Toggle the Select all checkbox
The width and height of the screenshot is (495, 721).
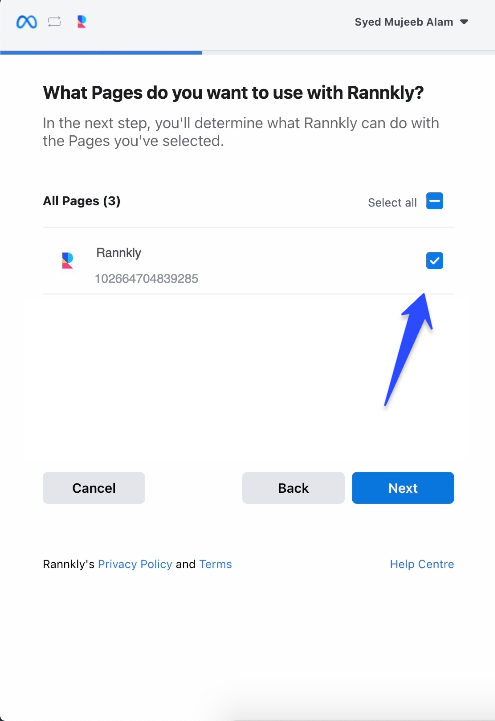click(x=434, y=201)
